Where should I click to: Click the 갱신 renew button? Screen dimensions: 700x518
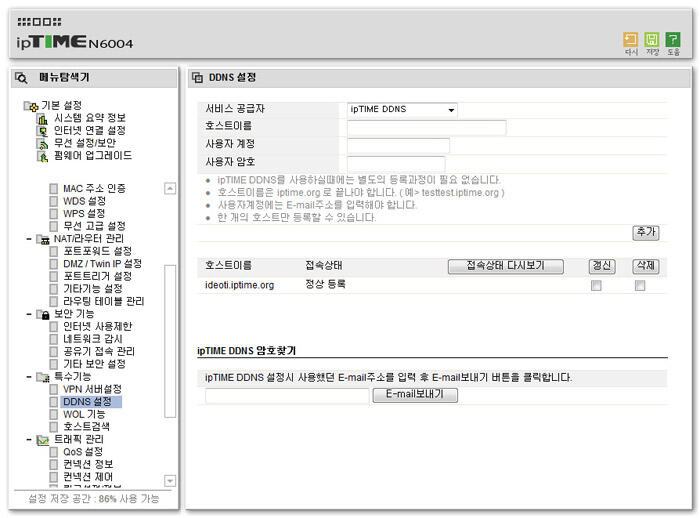tap(602, 267)
